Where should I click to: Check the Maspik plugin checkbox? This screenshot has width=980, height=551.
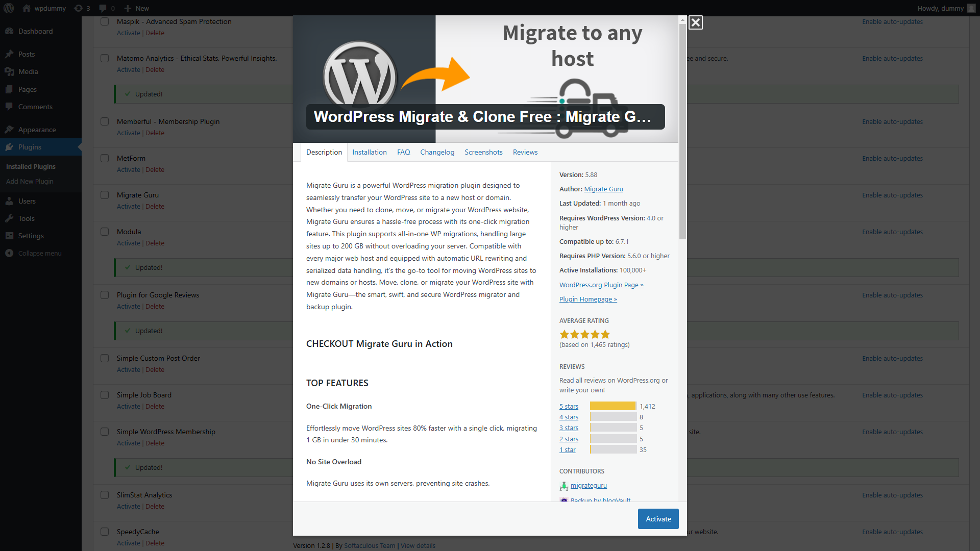105,21
